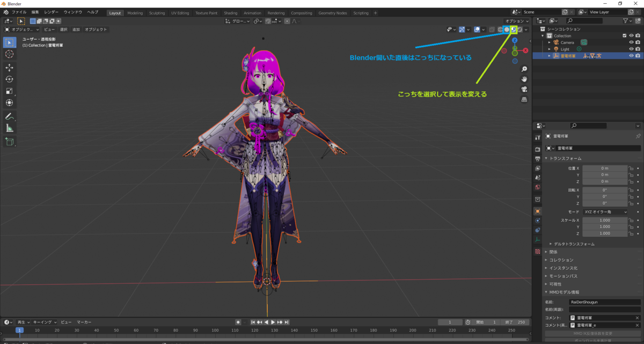Open the オプション dropdown
Image resolution: width=644 pixels, height=344 pixels.
516,21
